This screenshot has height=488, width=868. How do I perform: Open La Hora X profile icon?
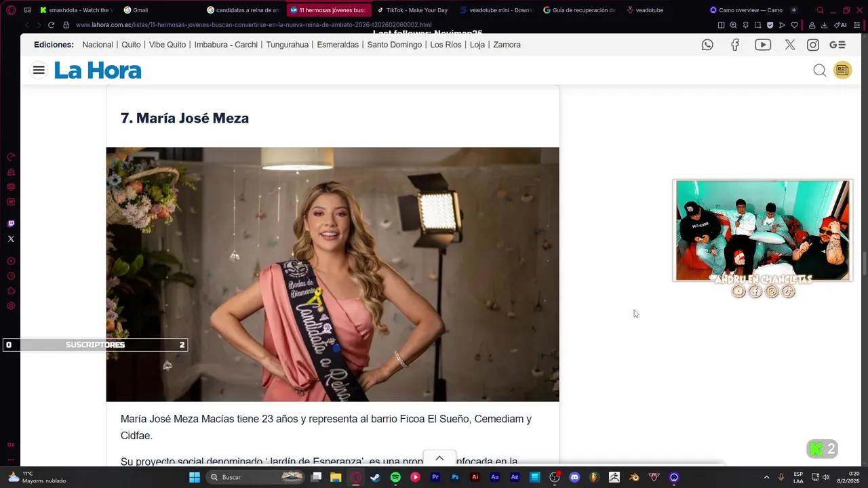pyautogui.click(x=790, y=45)
